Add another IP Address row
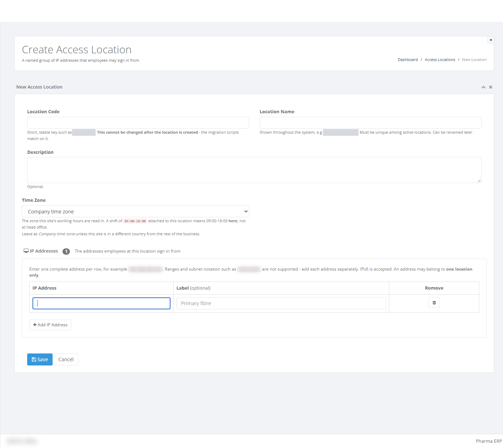 click(50, 325)
